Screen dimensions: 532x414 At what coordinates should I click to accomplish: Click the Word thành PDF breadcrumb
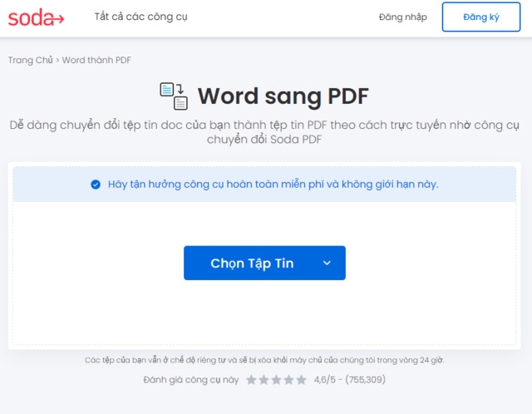tap(96, 60)
